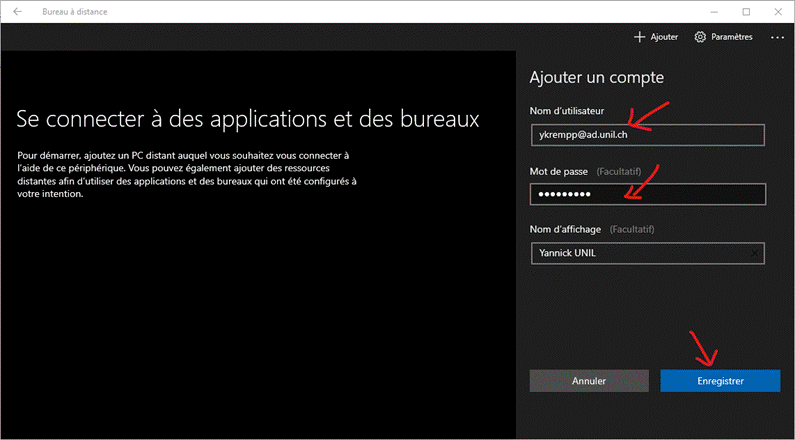The height and width of the screenshot is (440, 795).
Task: Click the Ajouter text in the toolbar
Action: (x=664, y=37)
